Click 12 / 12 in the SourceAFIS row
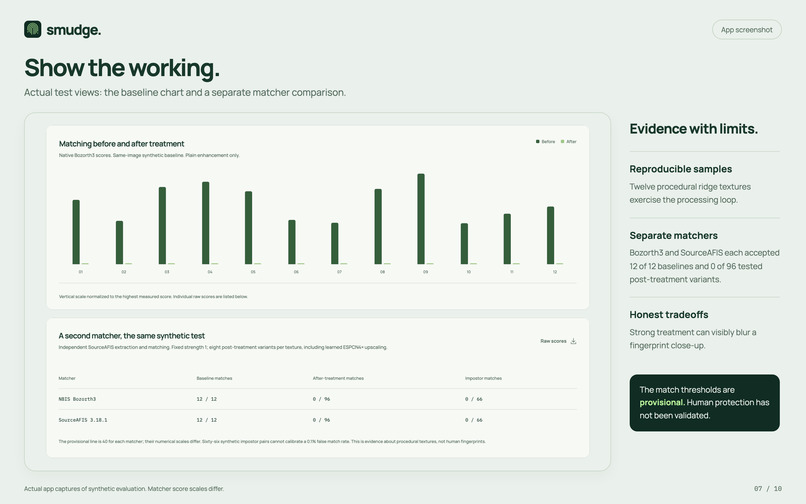 pyautogui.click(x=207, y=420)
